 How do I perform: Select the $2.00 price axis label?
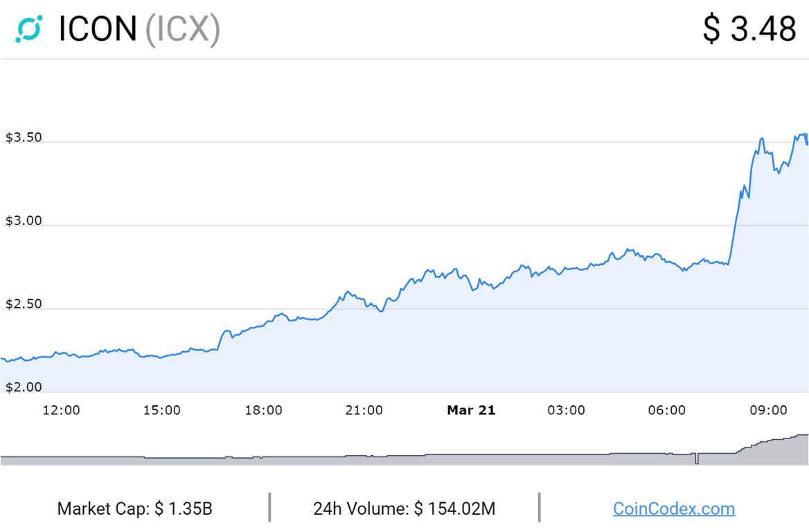click(24, 387)
